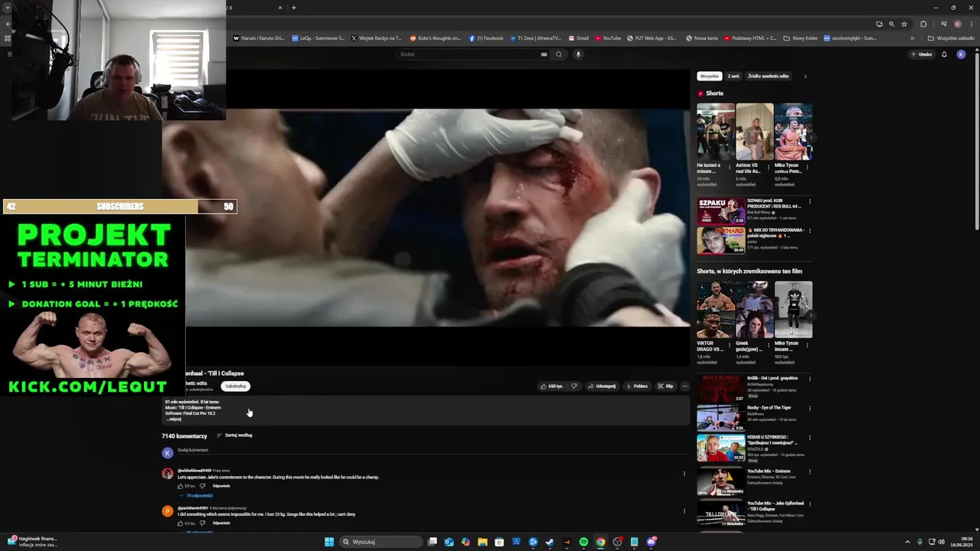Open Sortuj według comment sorting
The image size is (980, 551).
coord(234,435)
